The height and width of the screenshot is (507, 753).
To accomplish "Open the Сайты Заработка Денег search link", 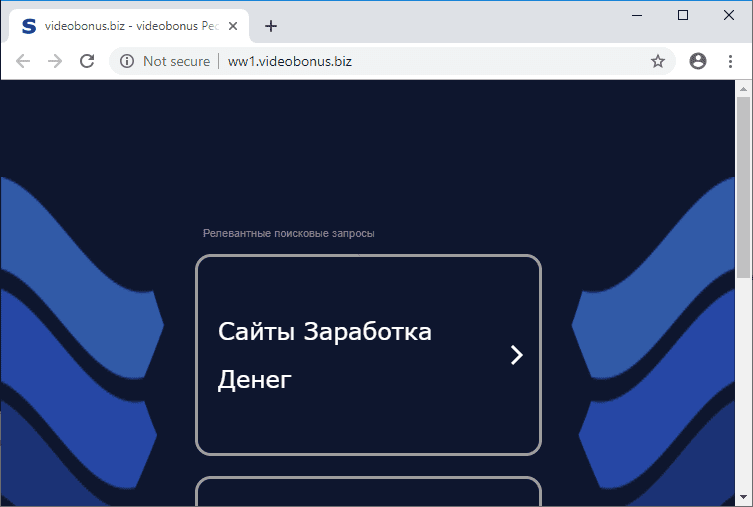I will (368, 355).
